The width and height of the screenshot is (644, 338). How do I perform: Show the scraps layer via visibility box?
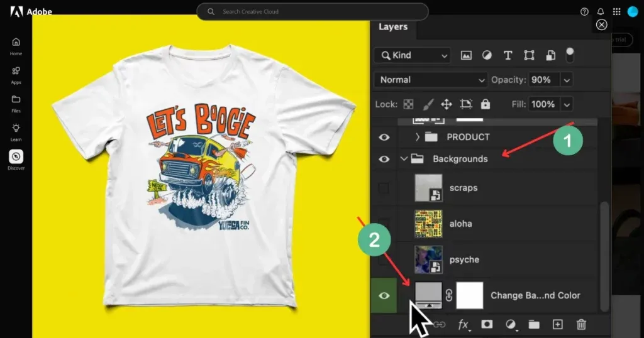pos(384,188)
